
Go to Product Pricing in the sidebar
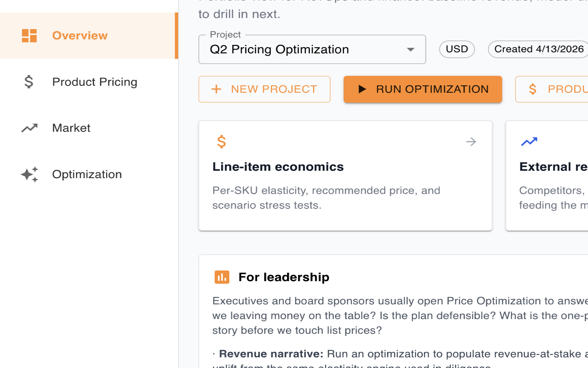[88, 82]
